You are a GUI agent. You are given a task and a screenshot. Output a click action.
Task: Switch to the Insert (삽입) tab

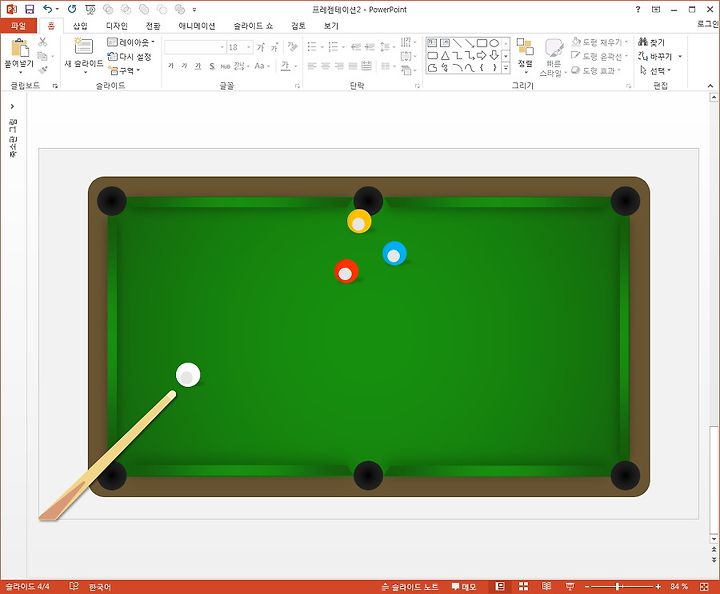(x=80, y=26)
